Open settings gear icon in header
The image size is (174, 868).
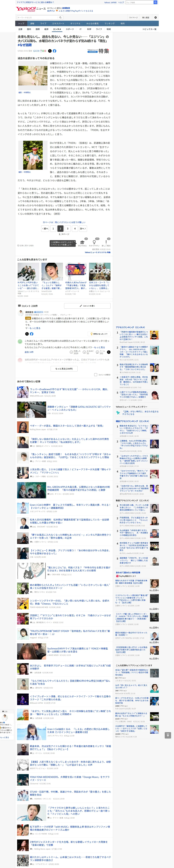point(155,18)
